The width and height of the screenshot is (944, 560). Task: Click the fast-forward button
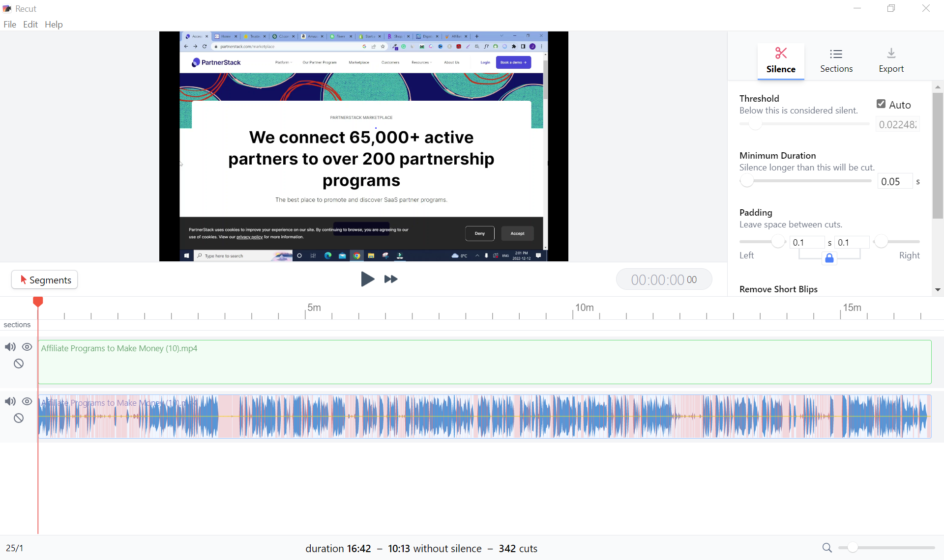click(x=391, y=279)
